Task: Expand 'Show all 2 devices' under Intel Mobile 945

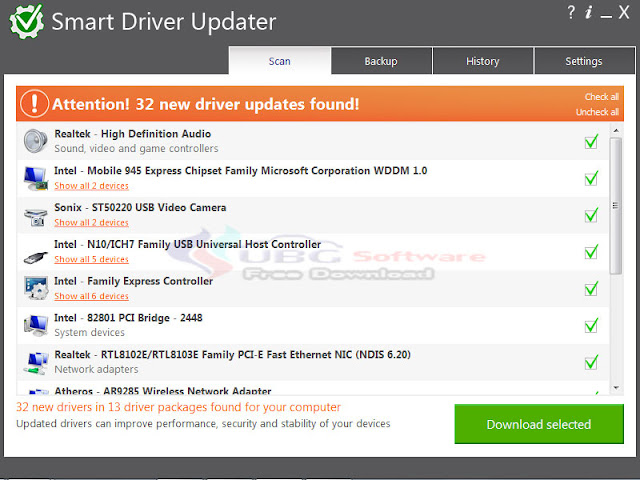Action: [x=91, y=186]
